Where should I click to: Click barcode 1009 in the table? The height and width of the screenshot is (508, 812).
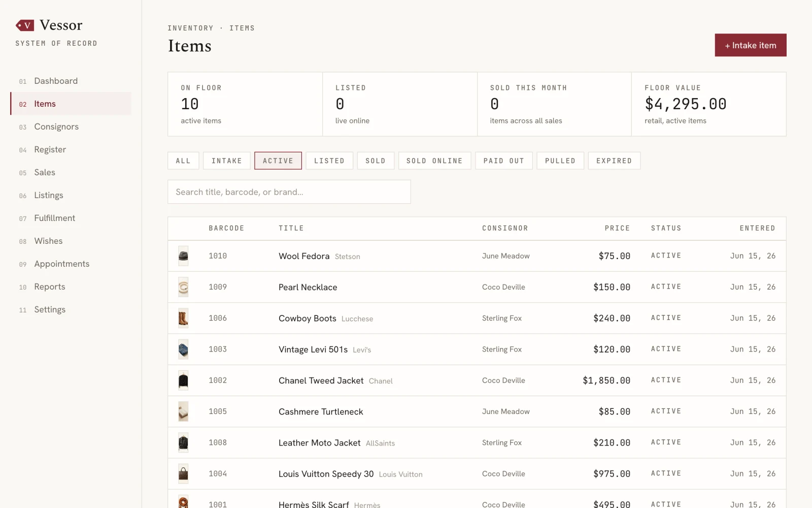point(218,287)
